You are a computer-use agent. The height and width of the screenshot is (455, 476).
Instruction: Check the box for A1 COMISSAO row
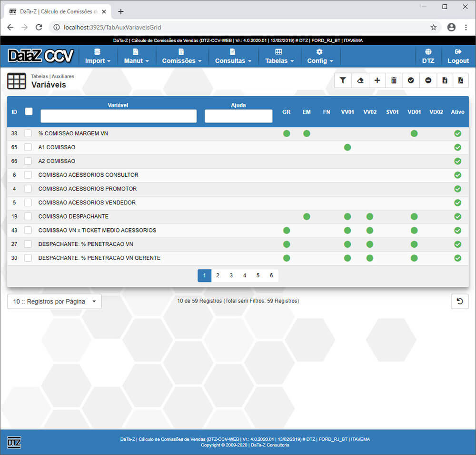click(x=28, y=147)
